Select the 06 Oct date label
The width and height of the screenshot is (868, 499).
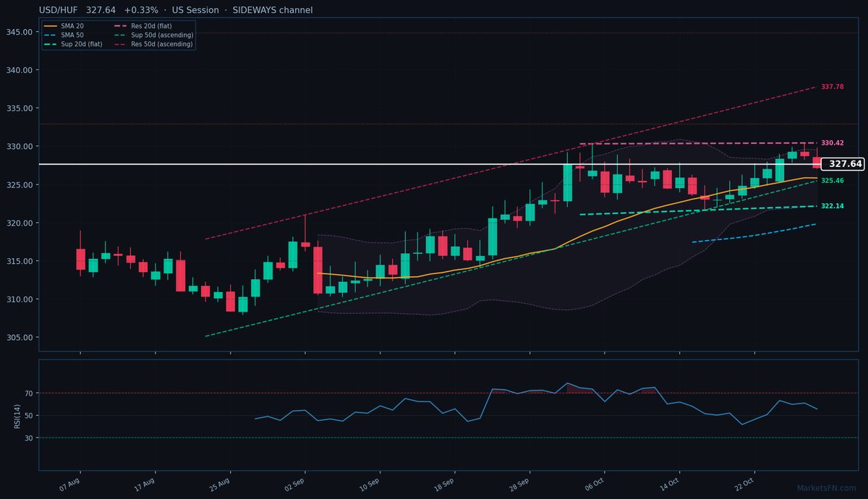click(595, 483)
